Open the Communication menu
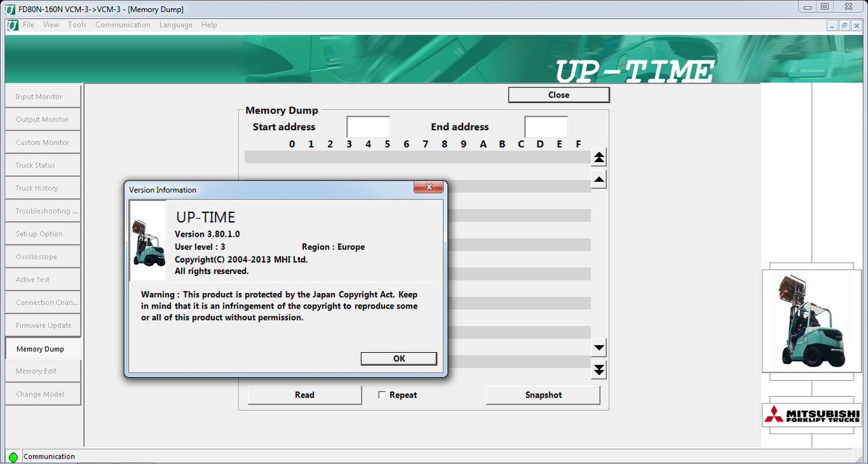 123,25
